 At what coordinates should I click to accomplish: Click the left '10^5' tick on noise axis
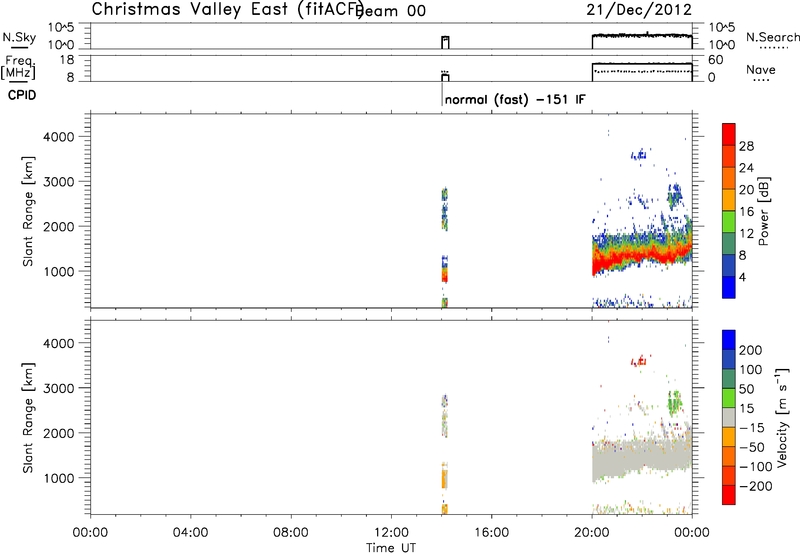[x=61, y=28]
